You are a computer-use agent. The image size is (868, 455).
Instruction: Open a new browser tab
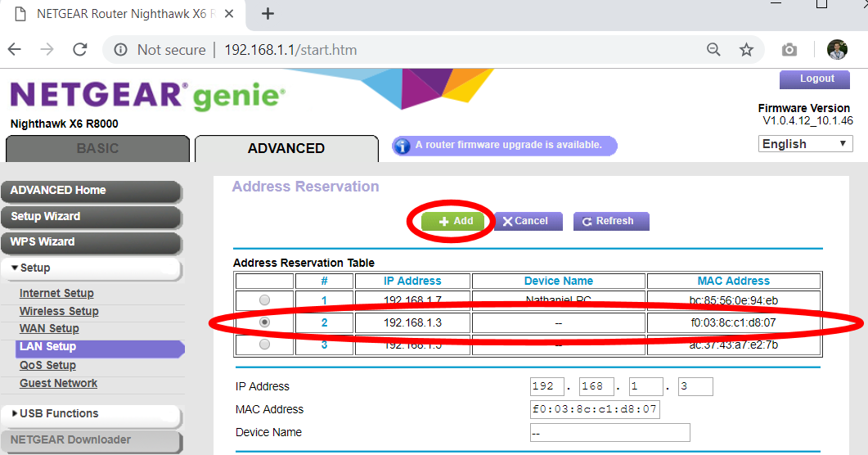[268, 14]
